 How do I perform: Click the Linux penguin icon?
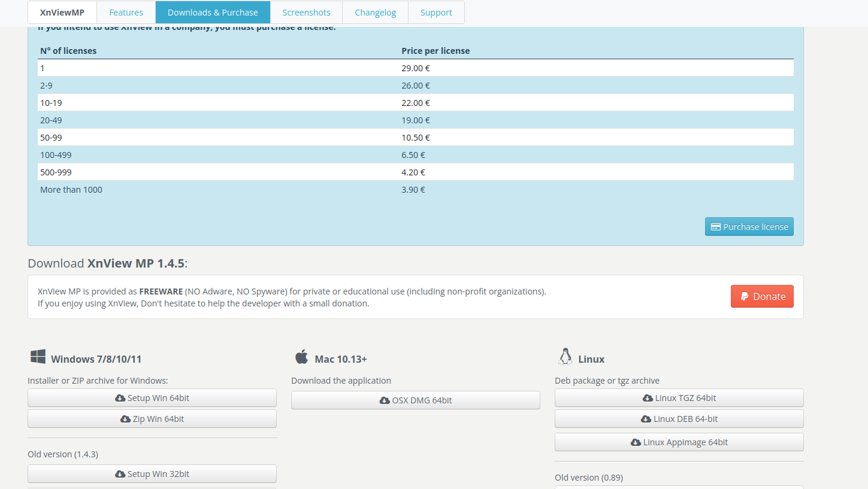[564, 357]
